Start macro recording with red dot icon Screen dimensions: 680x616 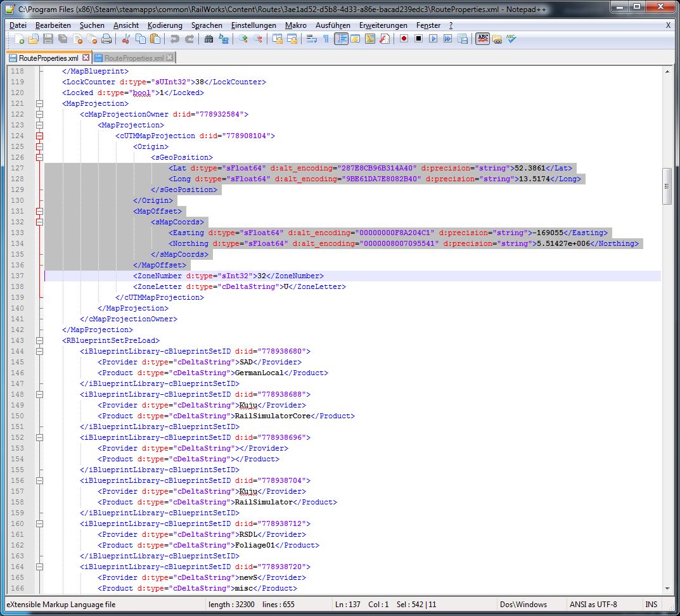[x=404, y=39]
